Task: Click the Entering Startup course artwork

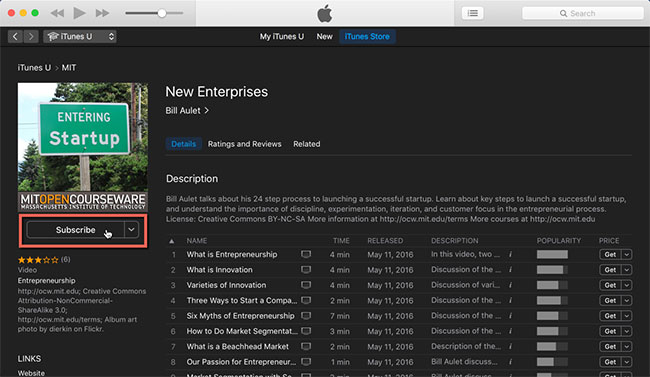Action: [x=82, y=147]
